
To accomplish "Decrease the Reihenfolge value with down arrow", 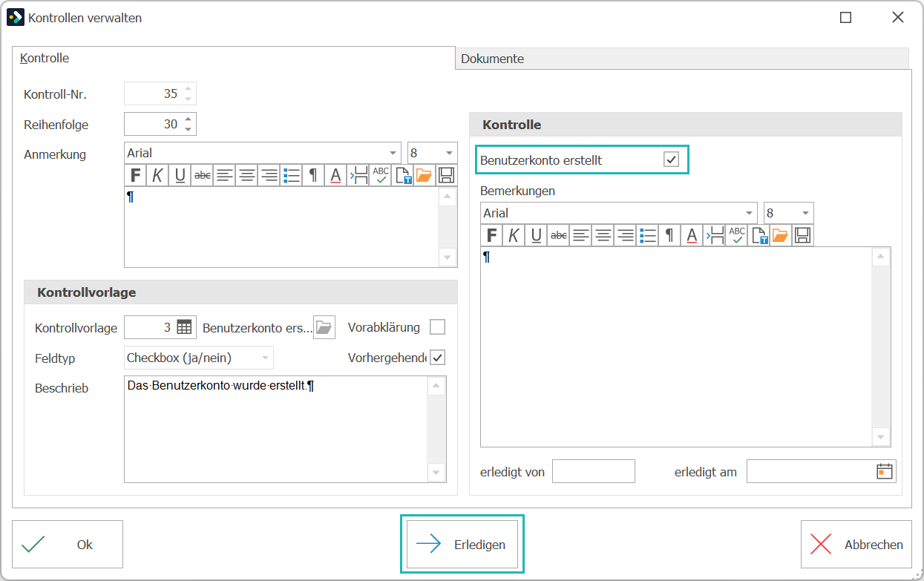I will (x=189, y=129).
